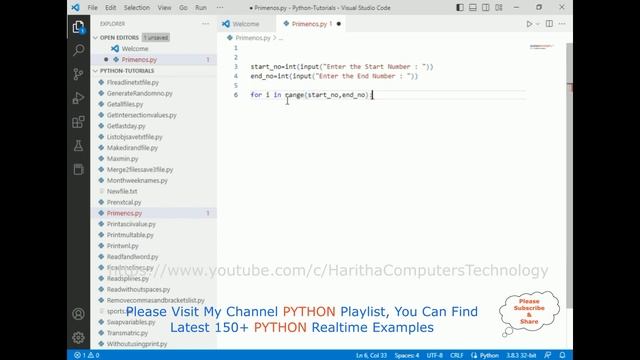The image size is (640, 360).
Task: Toggle the secondary side bar layout icon
Action: 486,7
